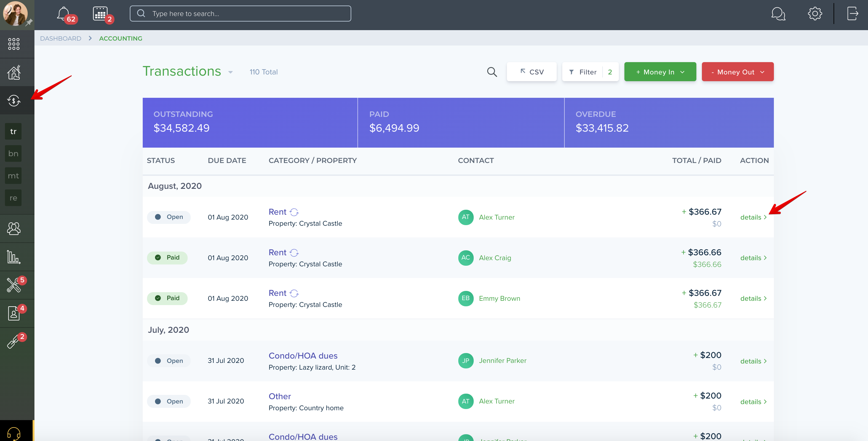Click the EB contact avatar
The image size is (868, 441).
(x=466, y=299)
